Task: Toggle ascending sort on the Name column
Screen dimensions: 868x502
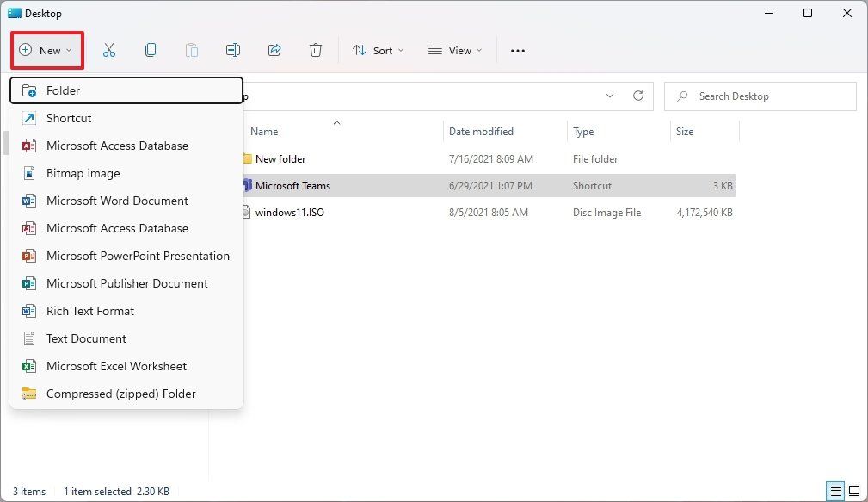Action: 336,123
